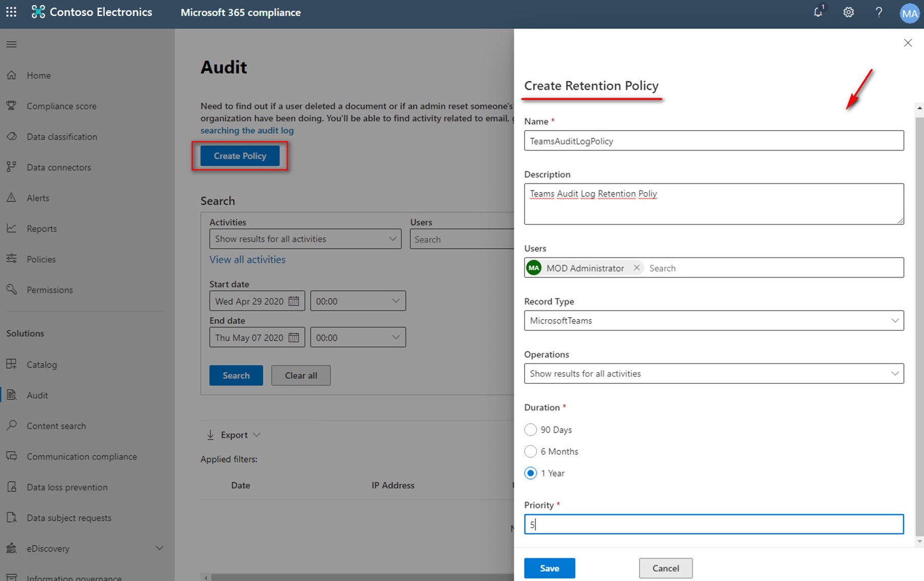This screenshot has height=581, width=924.
Task: Select the 1 Year duration option
Action: point(531,473)
